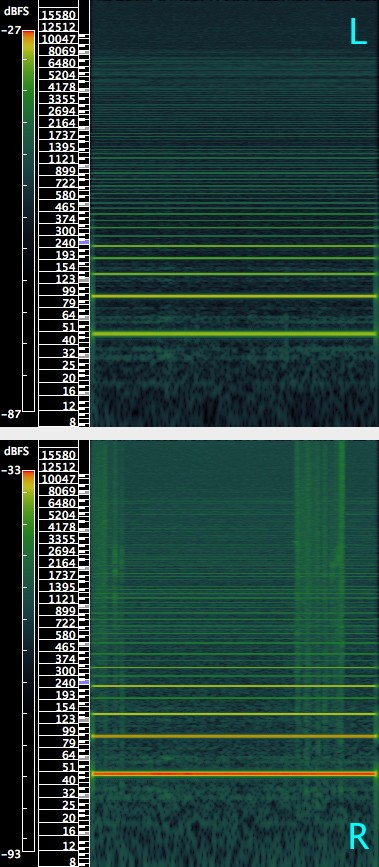Click the orange second harmonic line in R spectrogram
The height and width of the screenshot is (867, 379).
pyautogui.click(x=233, y=736)
